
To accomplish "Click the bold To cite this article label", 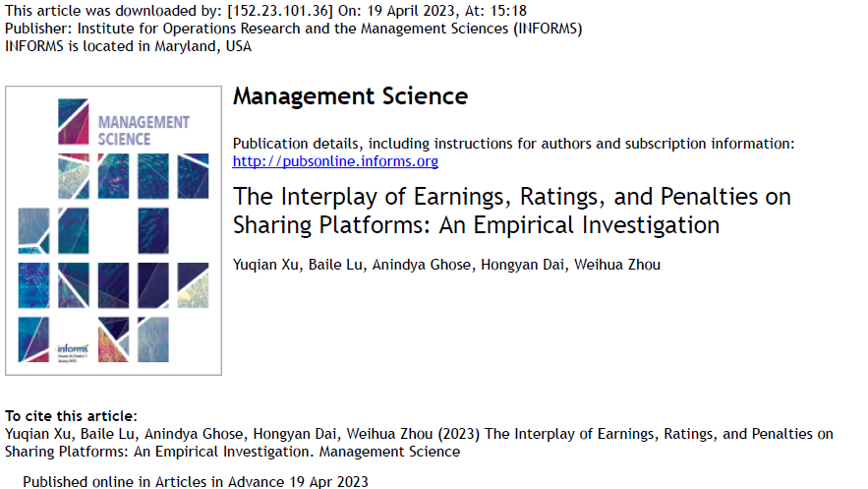I will tap(71, 416).
